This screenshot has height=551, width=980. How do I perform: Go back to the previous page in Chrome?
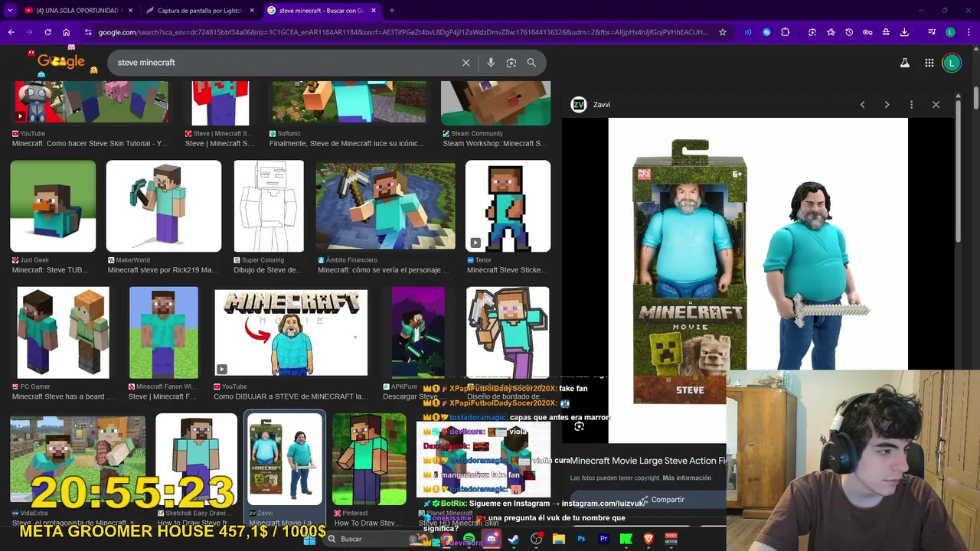point(11,32)
